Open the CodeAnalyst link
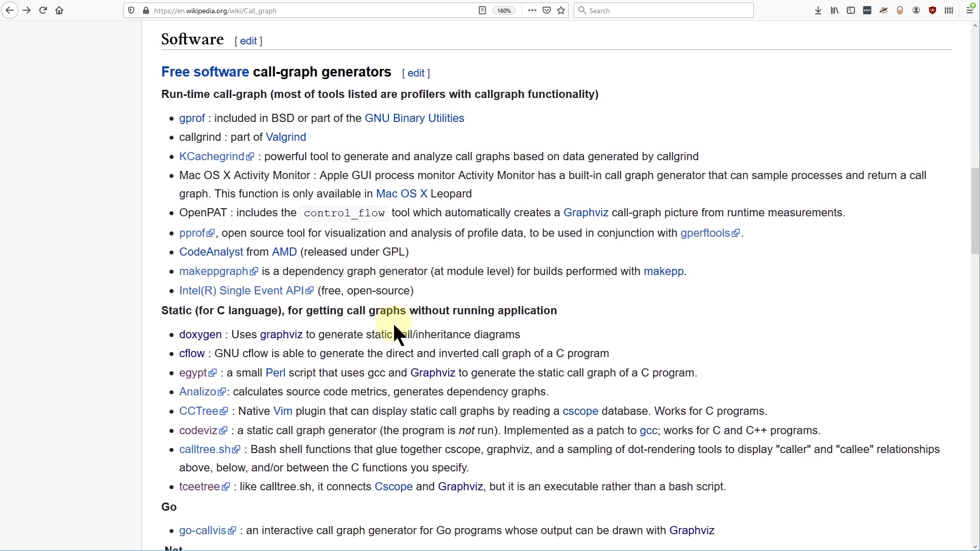Image resolution: width=980 pixels, height=551 pixels. 211,252
